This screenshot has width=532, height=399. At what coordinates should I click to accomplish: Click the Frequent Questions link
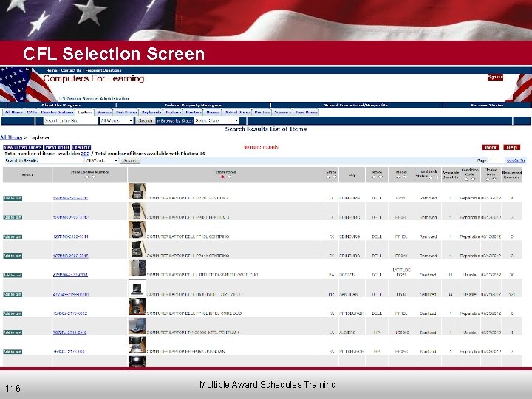point(103,71)
